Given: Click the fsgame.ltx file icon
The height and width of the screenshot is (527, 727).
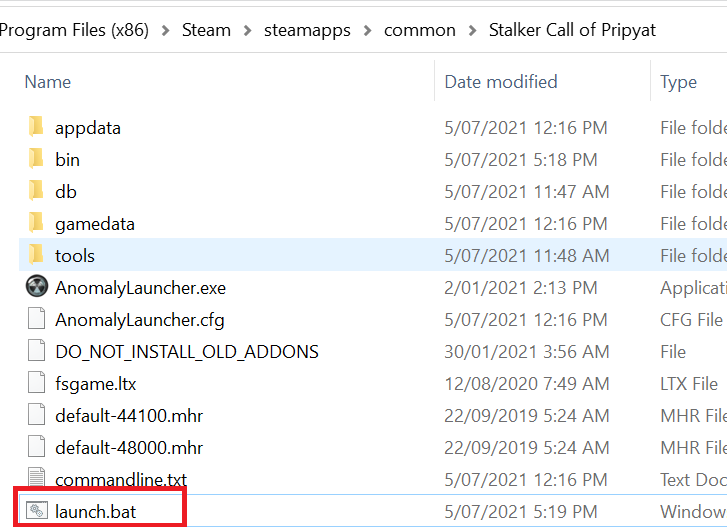Looking at the screenshot, I should click(x=37, y=384).
